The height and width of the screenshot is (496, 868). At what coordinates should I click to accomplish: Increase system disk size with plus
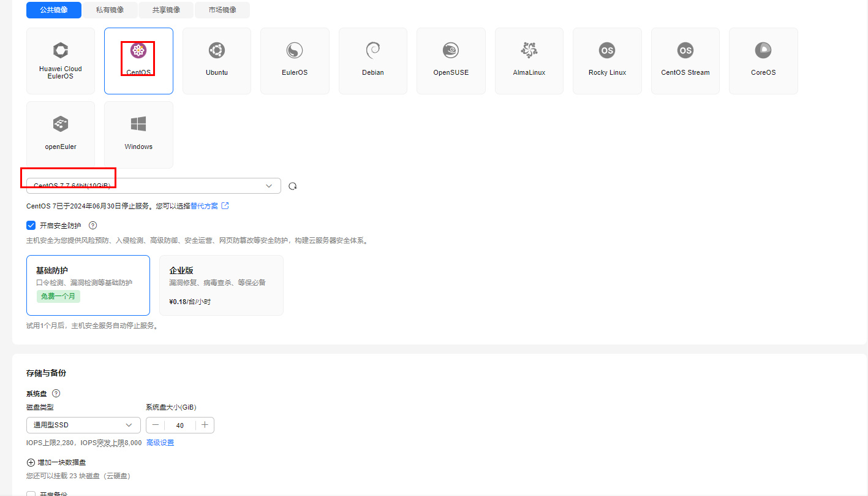click(205, 425)
